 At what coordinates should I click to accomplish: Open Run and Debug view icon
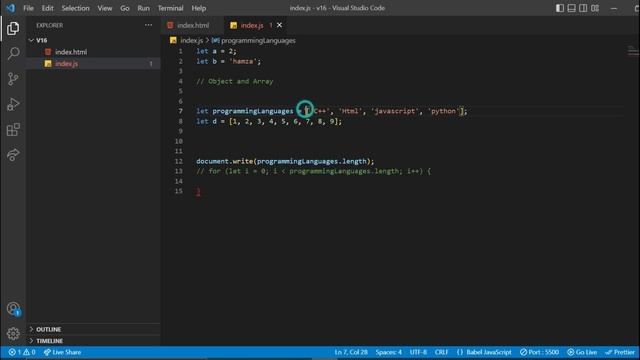click(x=13, y=104)
